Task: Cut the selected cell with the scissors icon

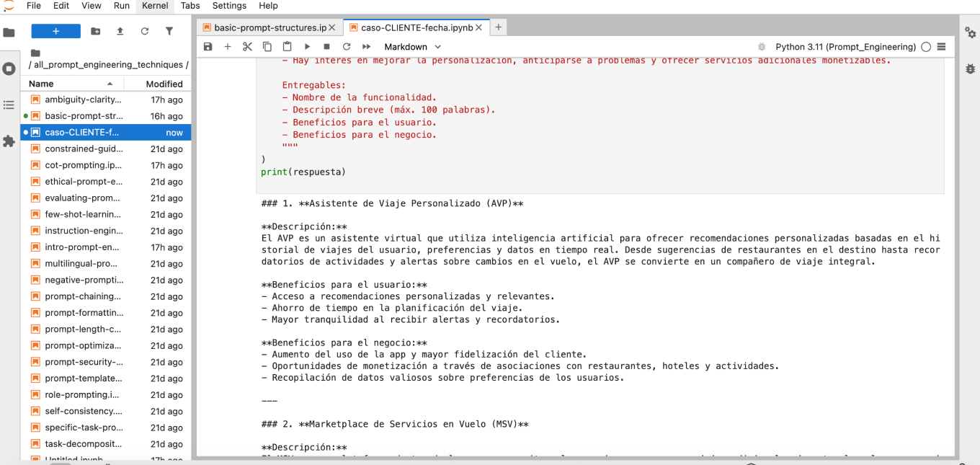Action: [247, 47]
